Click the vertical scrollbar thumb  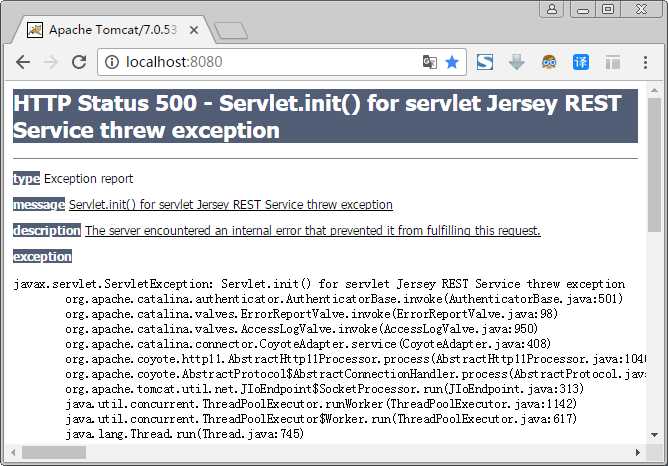point(654,165)
